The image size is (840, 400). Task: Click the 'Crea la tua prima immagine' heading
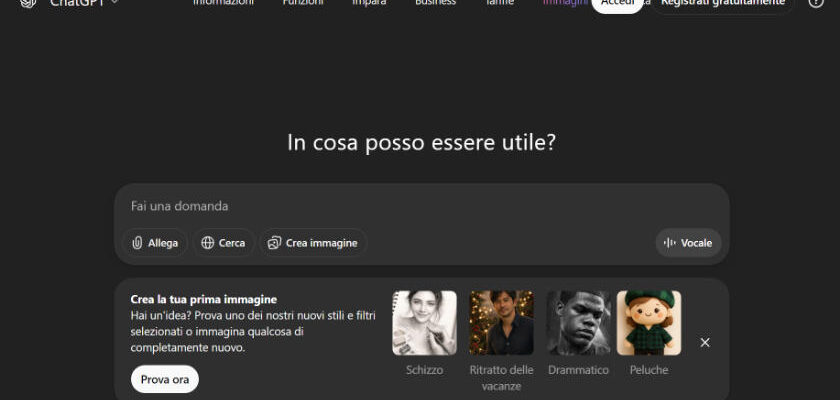(x=204, y=299)
